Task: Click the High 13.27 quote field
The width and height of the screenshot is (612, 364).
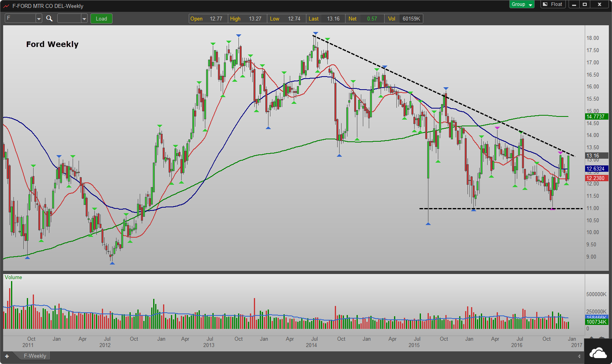Action: (x=247, y=19)
